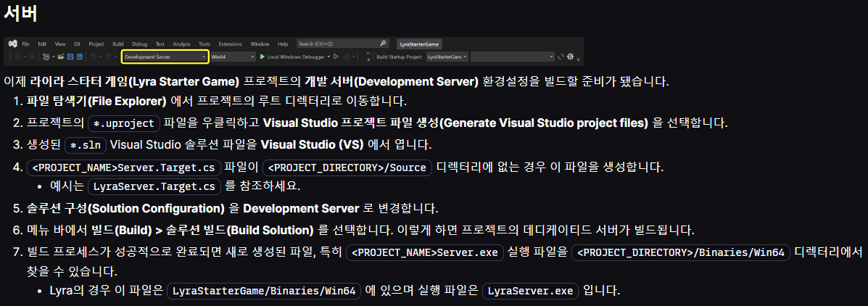Open the Test menu
This screenshot has height=306, width=868.
tap(160, 44)
